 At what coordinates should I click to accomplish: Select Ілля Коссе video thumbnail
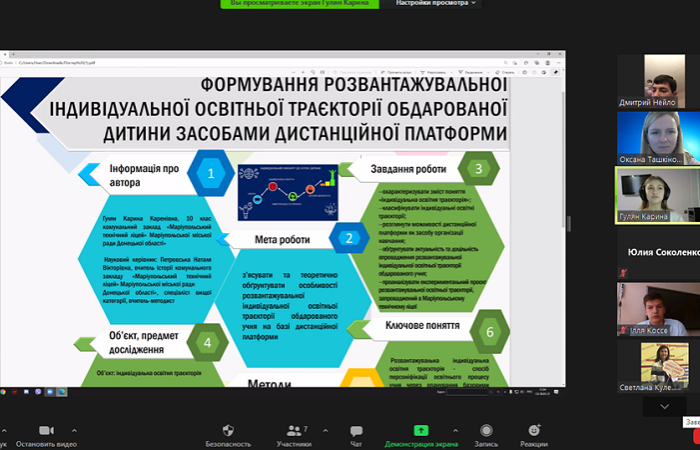coord(657,308)
